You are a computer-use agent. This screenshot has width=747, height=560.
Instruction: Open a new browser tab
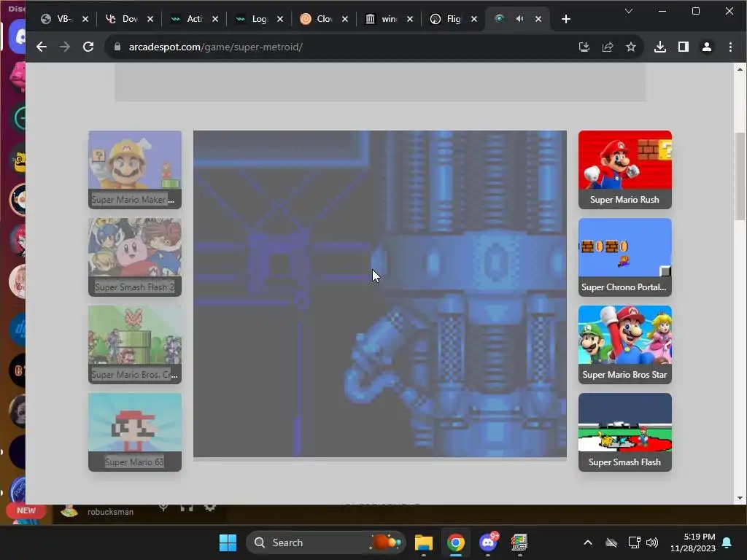[x=565, y=19]
